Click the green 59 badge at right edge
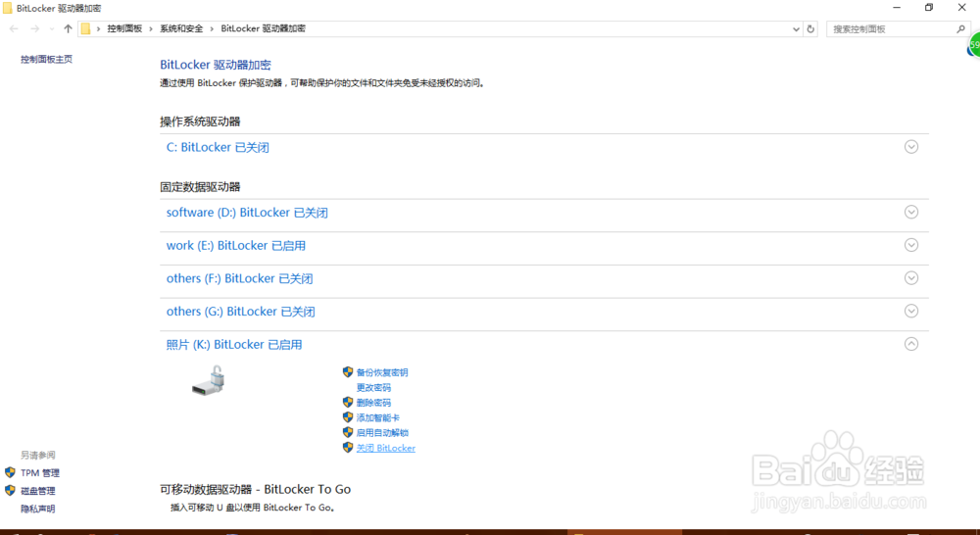This screenshot has width=980, height=535. pyautogui.click(x=974, y=46)
